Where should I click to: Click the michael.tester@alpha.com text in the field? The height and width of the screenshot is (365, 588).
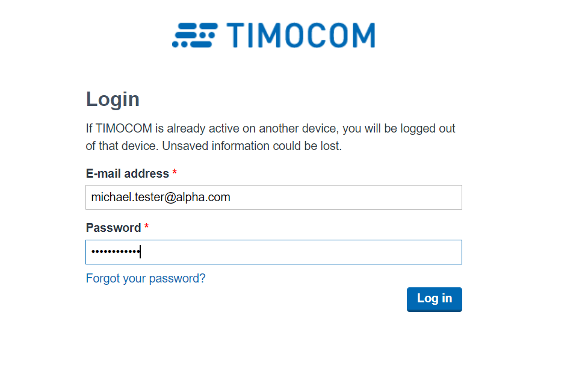(161, 198)
